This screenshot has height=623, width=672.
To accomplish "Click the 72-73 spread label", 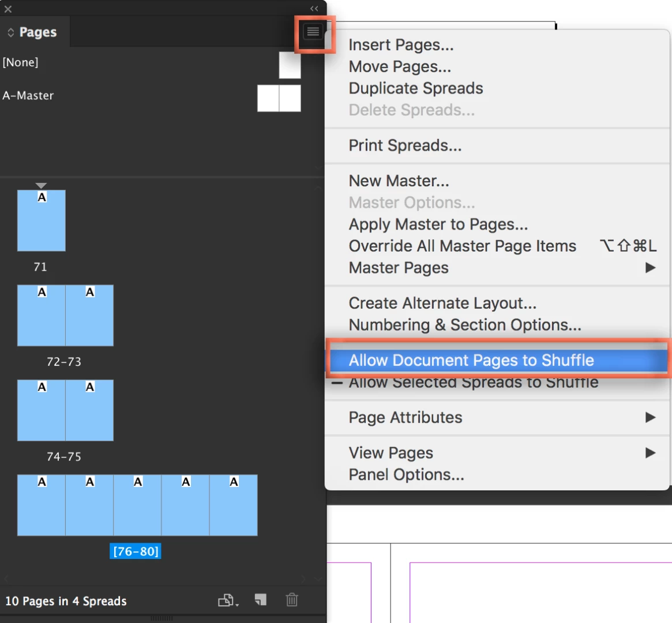I will pos(64,362).
